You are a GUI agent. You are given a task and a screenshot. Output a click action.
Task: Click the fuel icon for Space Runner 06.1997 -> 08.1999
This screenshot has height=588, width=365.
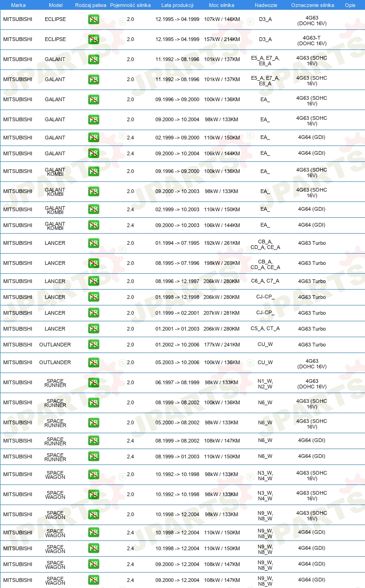tap(93, 383)
